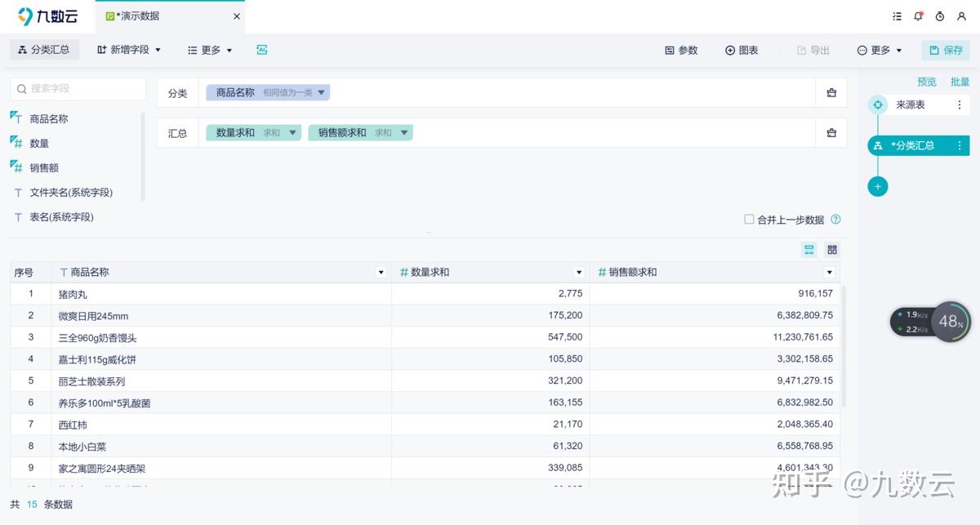Viewport: 980px width, 525px height.
Task: Toggle the 合并上一步数据 checkbox
Action: (749, 219)
